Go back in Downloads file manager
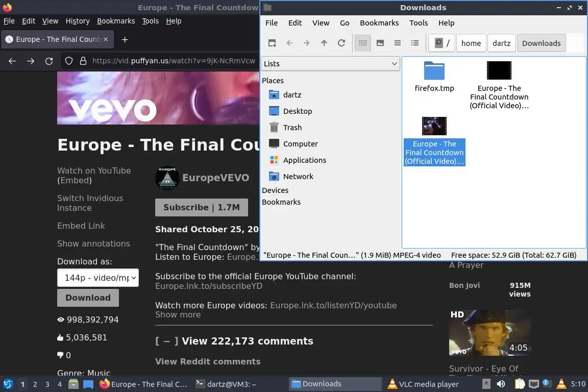This screenshot has height=392, width=588. pyautogui.click(x=289, y=43)
